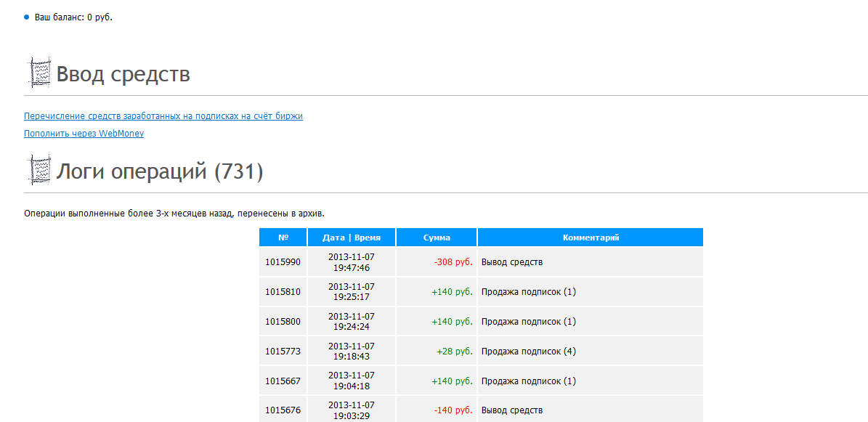Viewport: 868px width, 422px height.
Task: Click the 'Логи операций (731)' heading
Action: 160,172
